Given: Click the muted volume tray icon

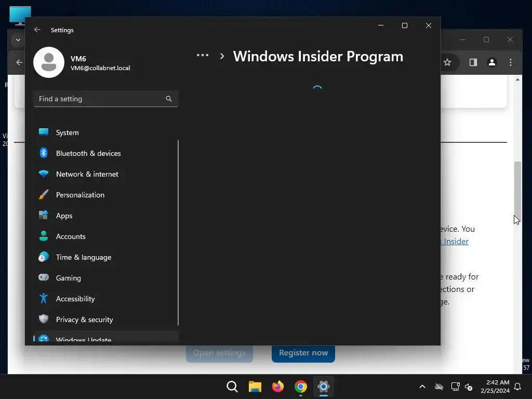Looking at the screenshot, I should [x=469, y=387].
